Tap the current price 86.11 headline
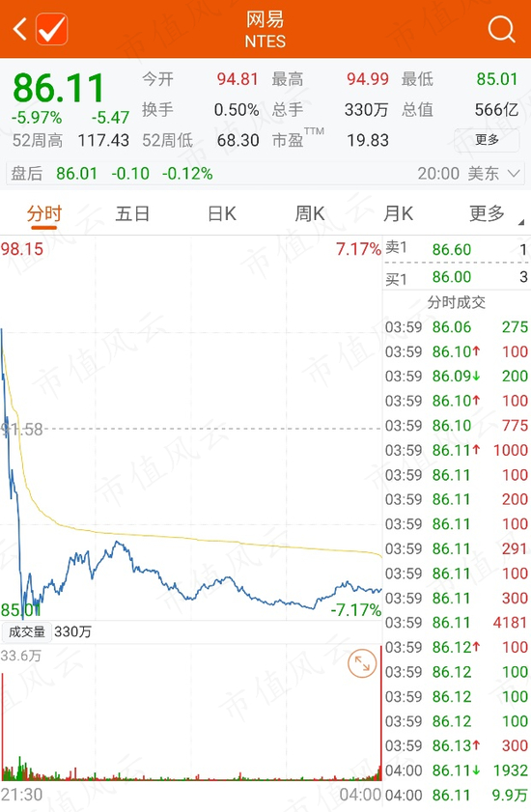This screenshot has width=531, height=812. [x=59, y=88]
